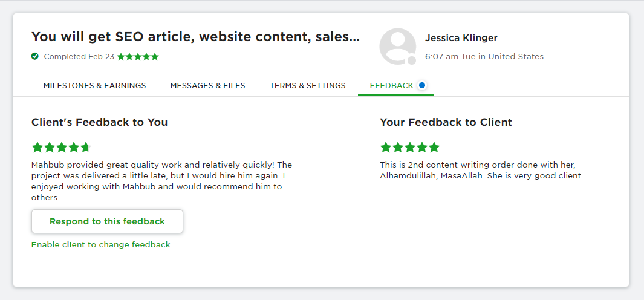Viewport: 644px width, 300px height.
Task: Click Jessica Klinger's profile avatar
Action: click(397, 47)
